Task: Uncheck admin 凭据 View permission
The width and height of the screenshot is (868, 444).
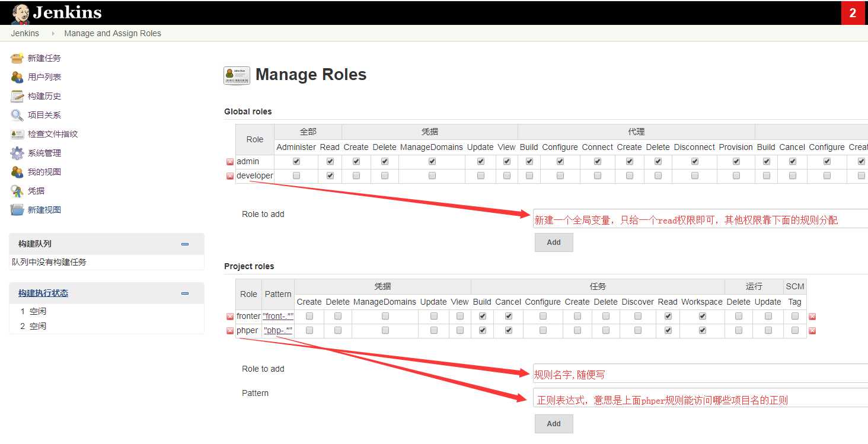Action: point(507,161)
